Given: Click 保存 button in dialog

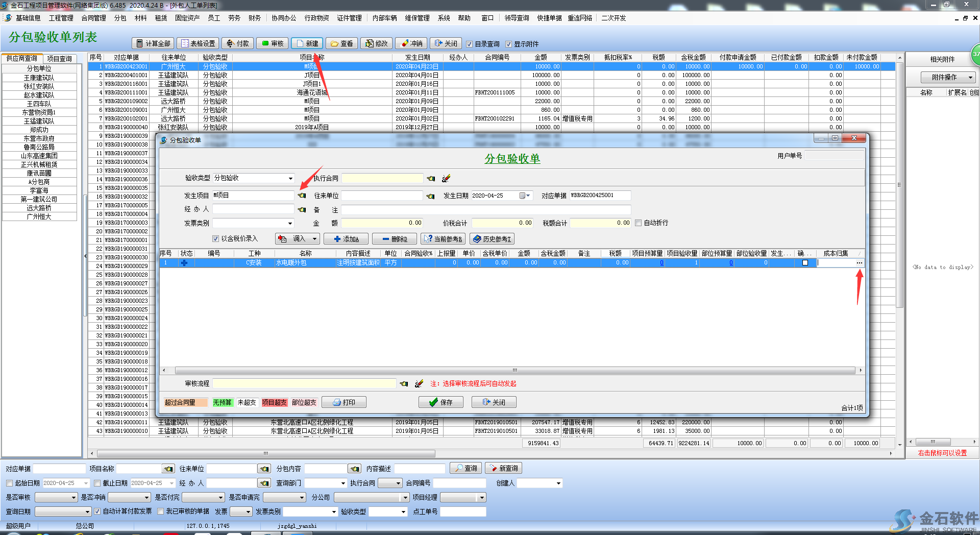Looking at the screenshot, I should pos(441,402).
